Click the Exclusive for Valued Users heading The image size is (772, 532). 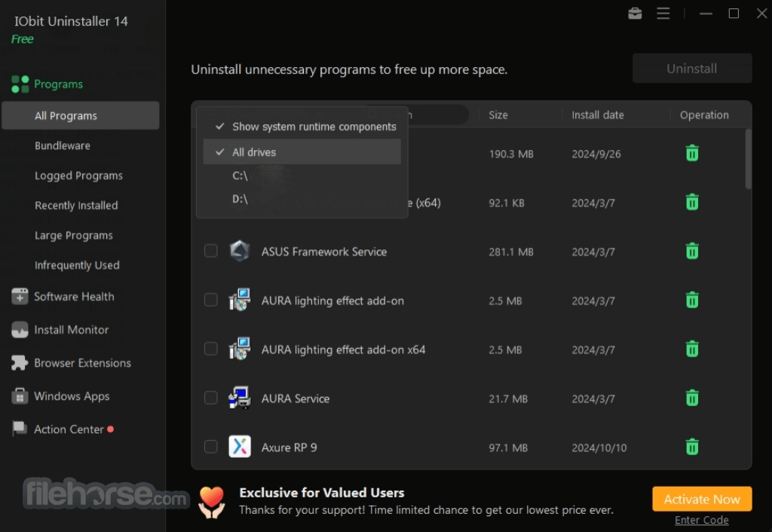321,493
